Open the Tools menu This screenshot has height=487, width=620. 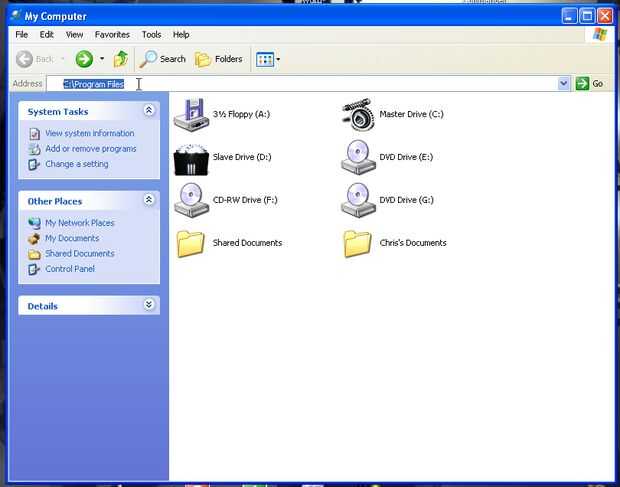151,35
